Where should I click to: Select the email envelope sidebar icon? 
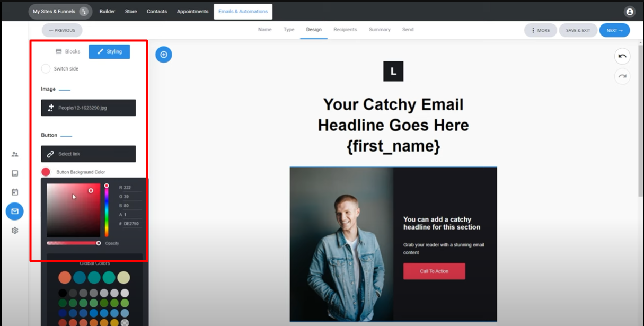tap(15, 212)
